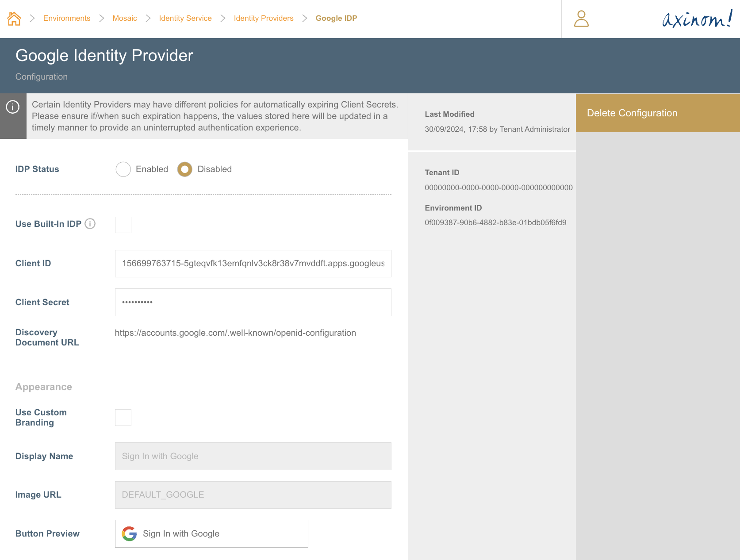Click the masked Client Secret field

[x=253, y=302]
